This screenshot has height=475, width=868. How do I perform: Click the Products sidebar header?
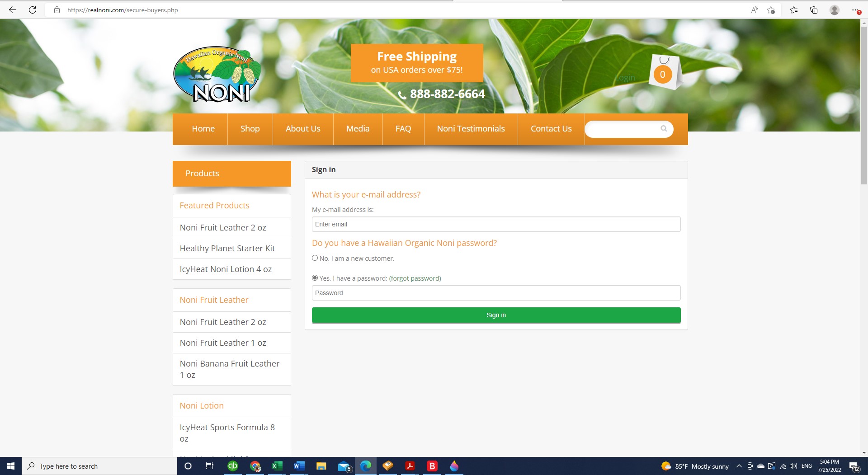[x=232, y=174]
